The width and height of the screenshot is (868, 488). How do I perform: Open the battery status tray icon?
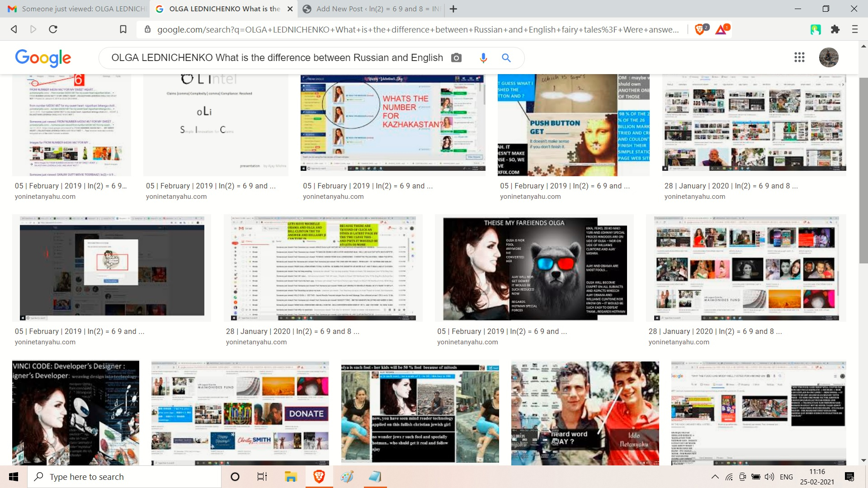click(755, 477)
